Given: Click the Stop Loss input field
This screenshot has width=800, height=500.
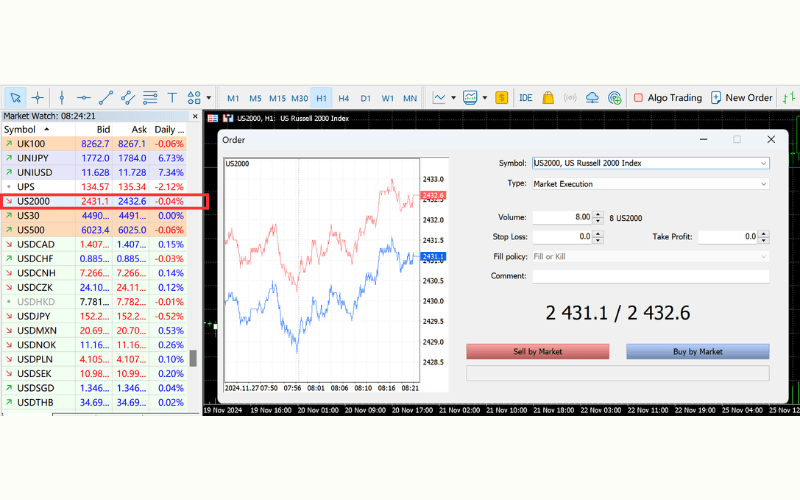Looking at the screenshot, I should (562, 237).
